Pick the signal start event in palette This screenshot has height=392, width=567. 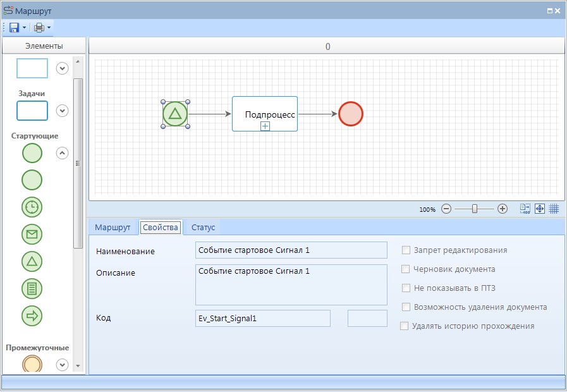32,261
